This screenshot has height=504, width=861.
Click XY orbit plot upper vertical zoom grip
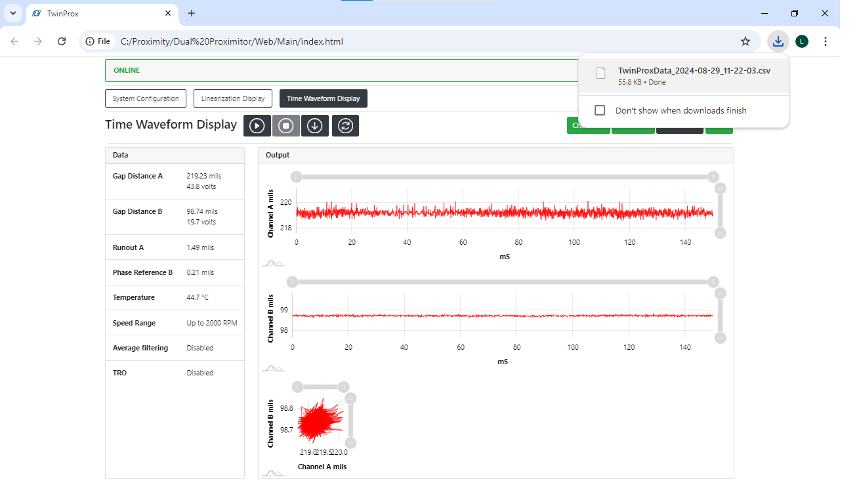pyautogui.click(x=350, y=398)
